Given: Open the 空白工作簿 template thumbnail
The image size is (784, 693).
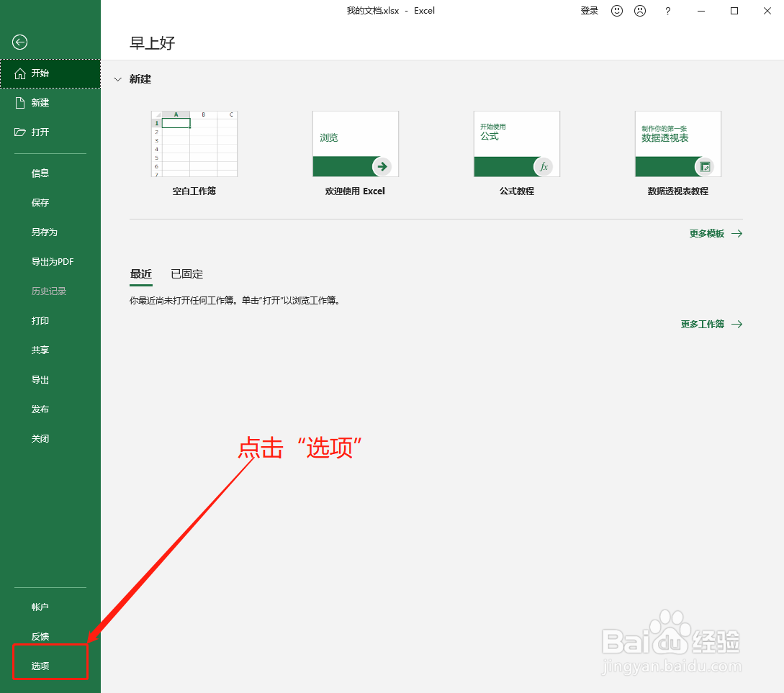Looking at the screenshot, I should point(194,144).
